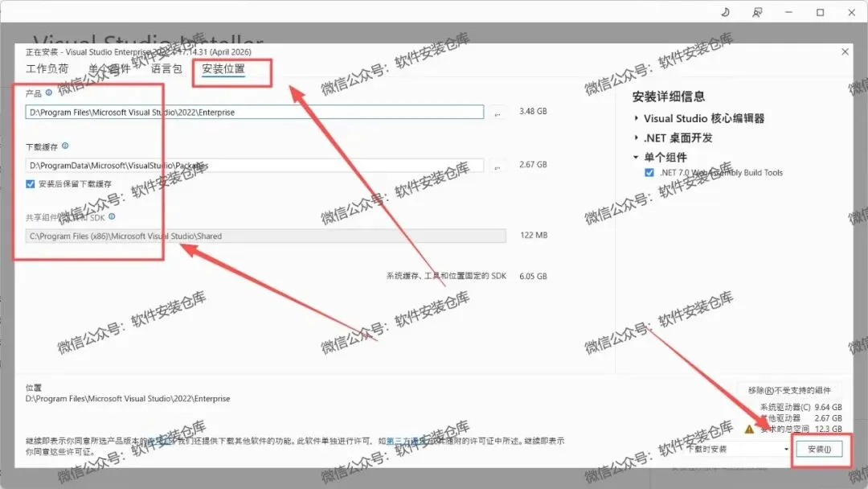The image size is (868, 489).
Task: Minimize the Visual Studio Installer window
Action: pos(789,12)
